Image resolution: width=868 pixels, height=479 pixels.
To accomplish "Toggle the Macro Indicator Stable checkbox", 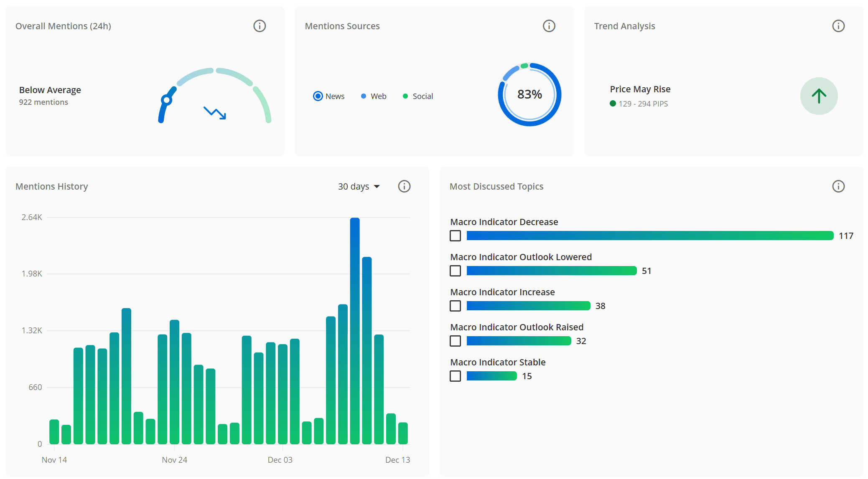I will (455, 376).
